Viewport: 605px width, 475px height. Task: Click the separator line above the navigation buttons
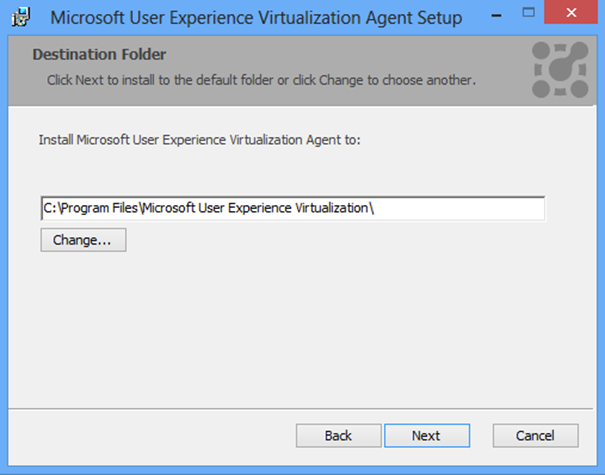pyautogui.click(x=301, y=408)
